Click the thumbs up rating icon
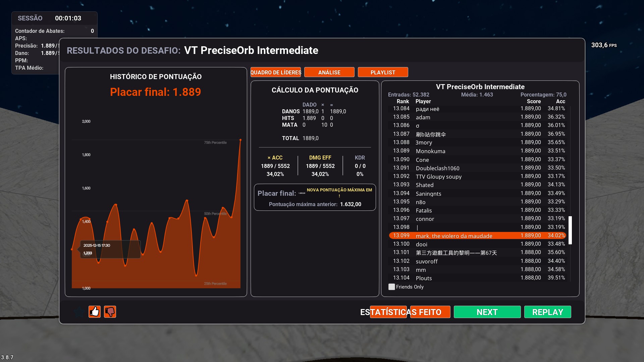The width and height of the screenshot is (644, 362). coord(95,312)
